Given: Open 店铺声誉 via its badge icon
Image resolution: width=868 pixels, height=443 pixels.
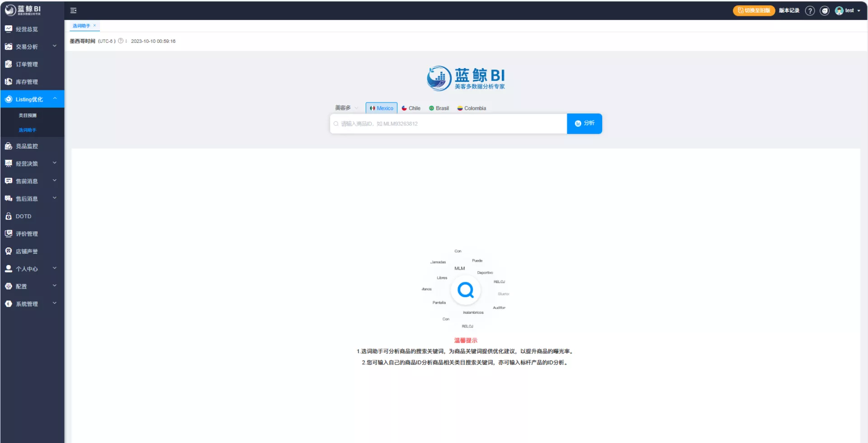Looking at the screenshot, I should pos(8,251).
